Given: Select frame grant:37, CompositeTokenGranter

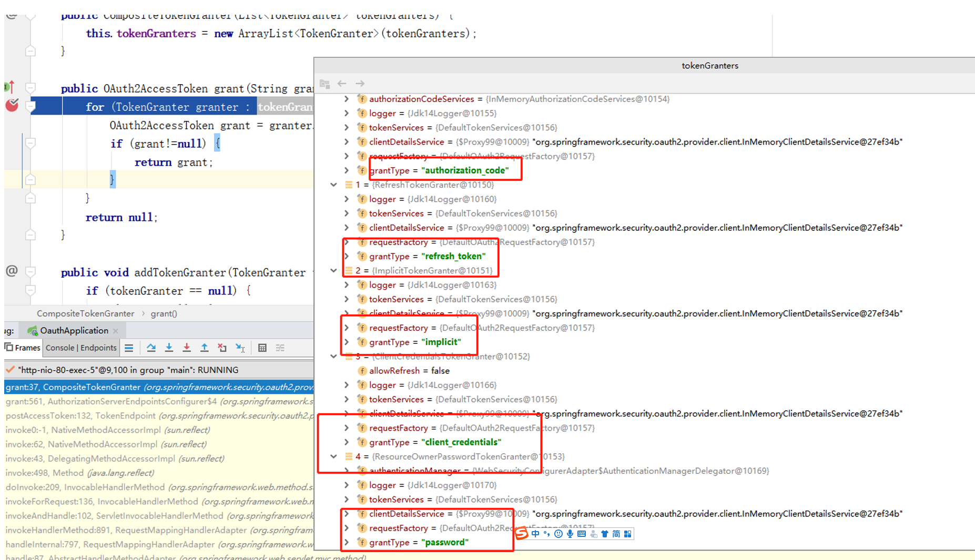Looking at the screenshot, I should click(159, 387).
